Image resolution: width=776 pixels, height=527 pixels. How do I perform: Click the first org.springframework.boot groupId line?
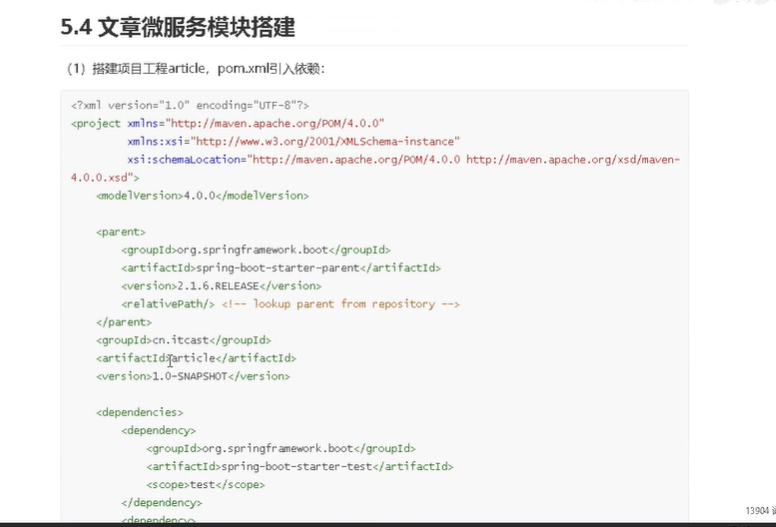256,250
